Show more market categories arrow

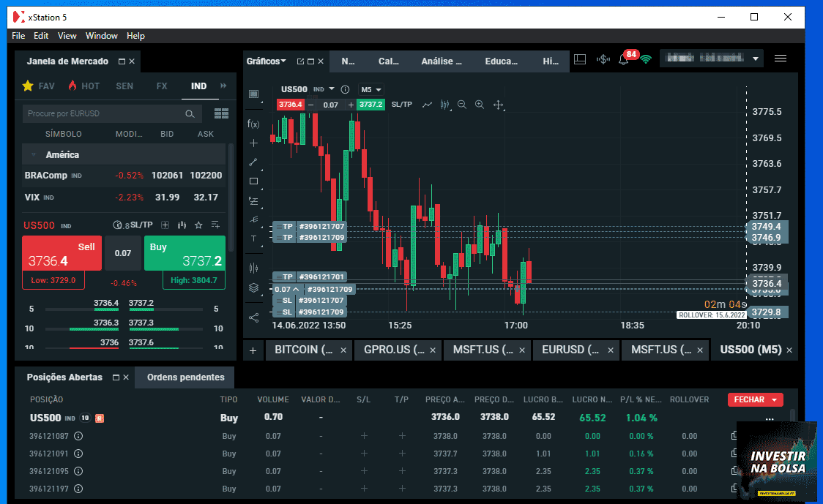[x=223, y=86]
